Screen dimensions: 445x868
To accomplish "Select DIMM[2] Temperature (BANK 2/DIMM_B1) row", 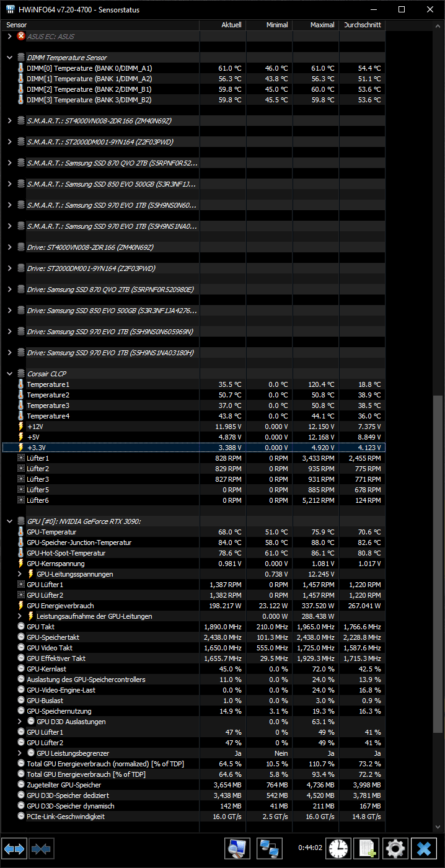I will [193, 89].
